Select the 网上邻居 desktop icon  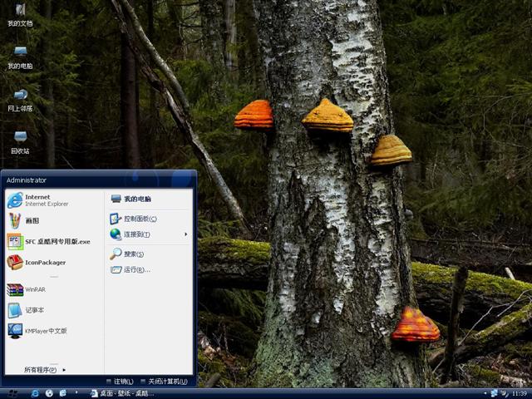(20, 100)
